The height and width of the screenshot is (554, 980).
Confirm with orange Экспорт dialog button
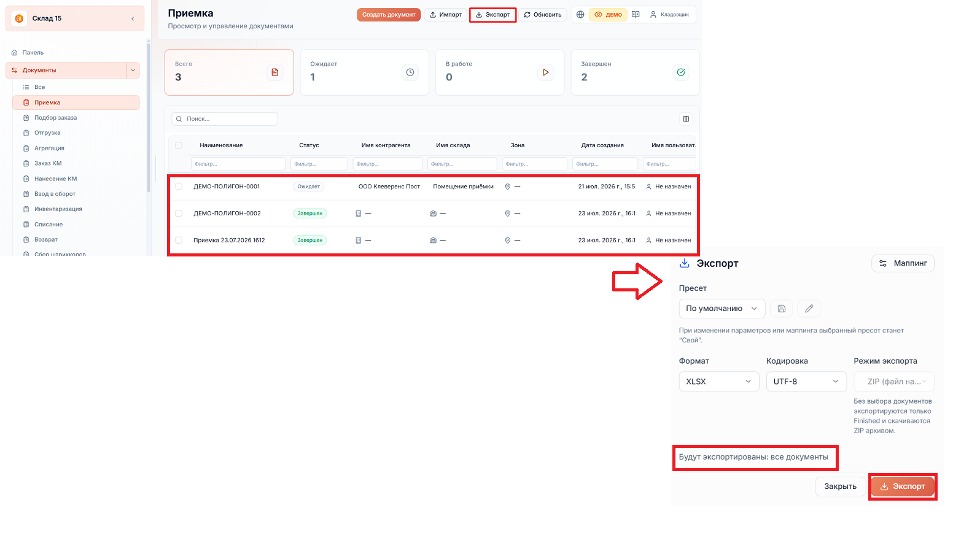pyautogui.click(x=903, y=487)
